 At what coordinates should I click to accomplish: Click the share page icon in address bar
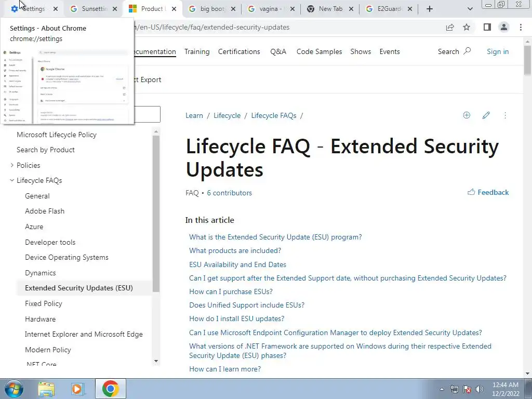(x=450, y=27)
